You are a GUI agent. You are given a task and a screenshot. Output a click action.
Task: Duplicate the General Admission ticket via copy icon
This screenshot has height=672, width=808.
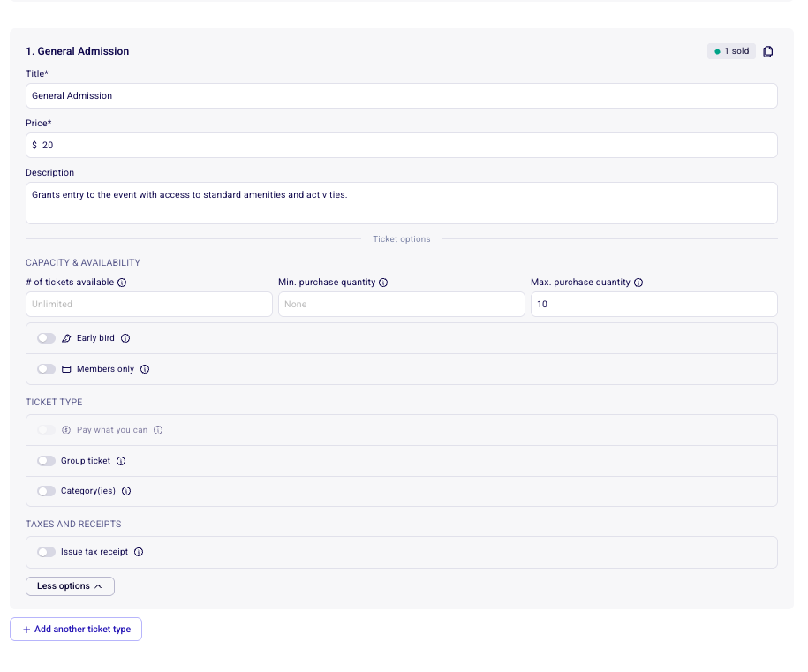(x=767, y=51)
